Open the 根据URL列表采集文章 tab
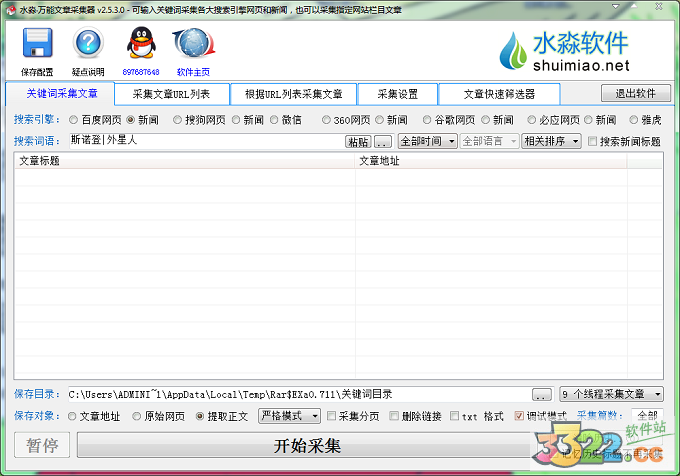 pyautogui.click(x=294, y=94)
